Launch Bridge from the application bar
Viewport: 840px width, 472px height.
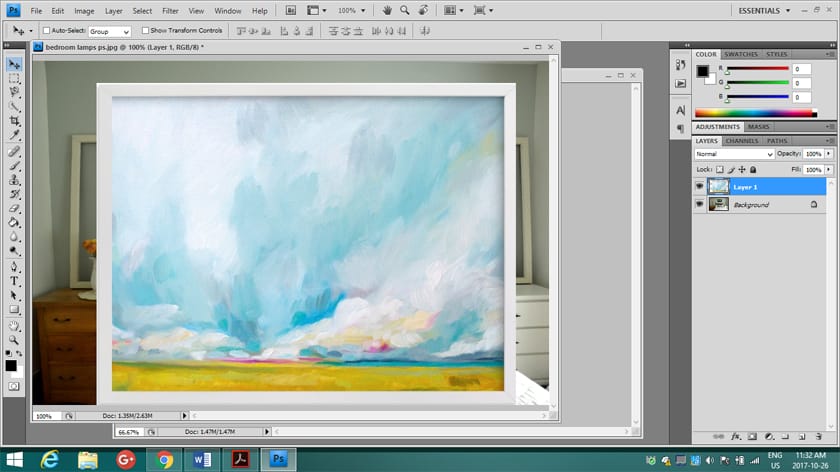click(290, 10)
